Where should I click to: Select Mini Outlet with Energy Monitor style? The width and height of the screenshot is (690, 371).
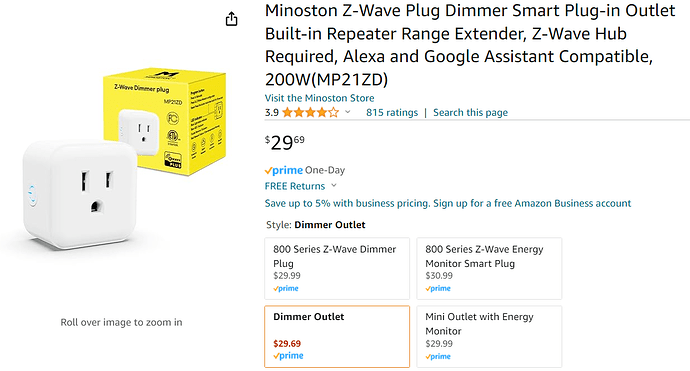(x=489, y=337)
